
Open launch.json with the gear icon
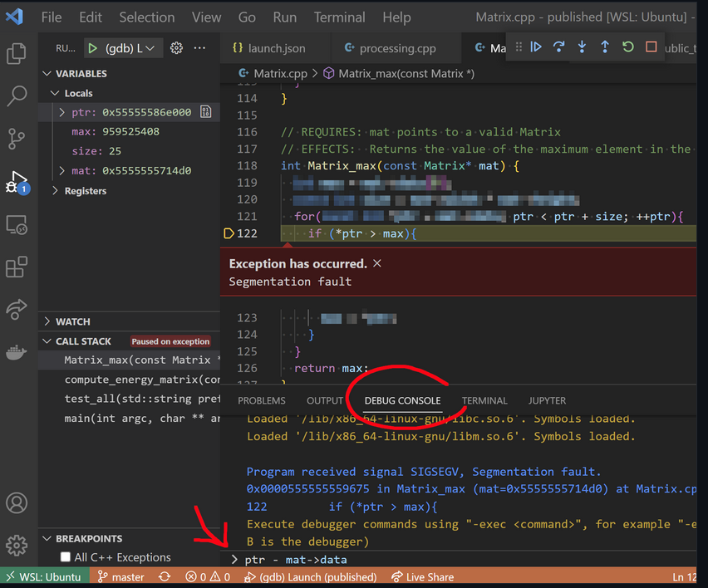coord(176,48)
